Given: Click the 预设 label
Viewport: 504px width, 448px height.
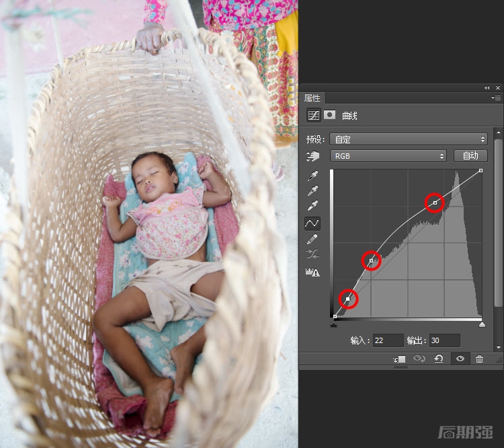Looking at the screenshot, I should tap(315, 139).
